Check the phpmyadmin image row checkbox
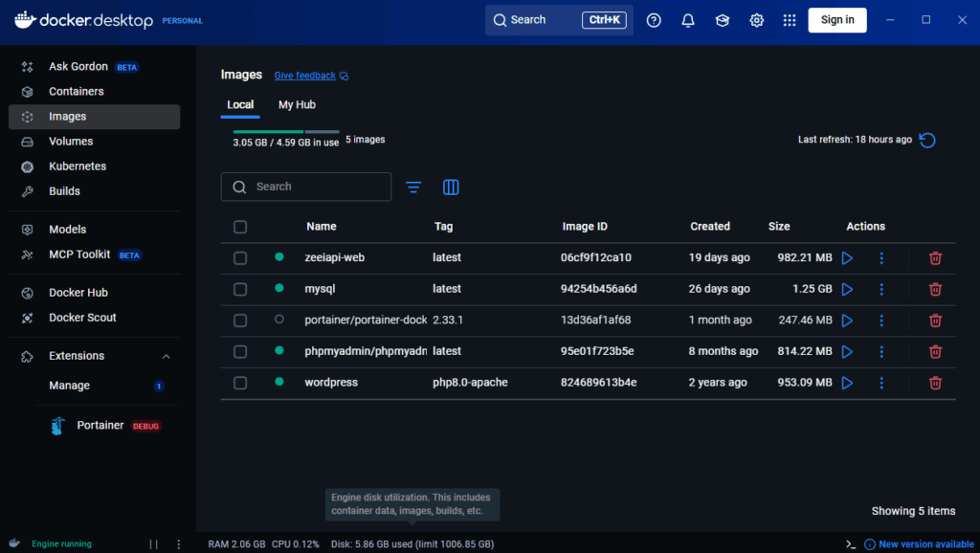 (240, 352)
